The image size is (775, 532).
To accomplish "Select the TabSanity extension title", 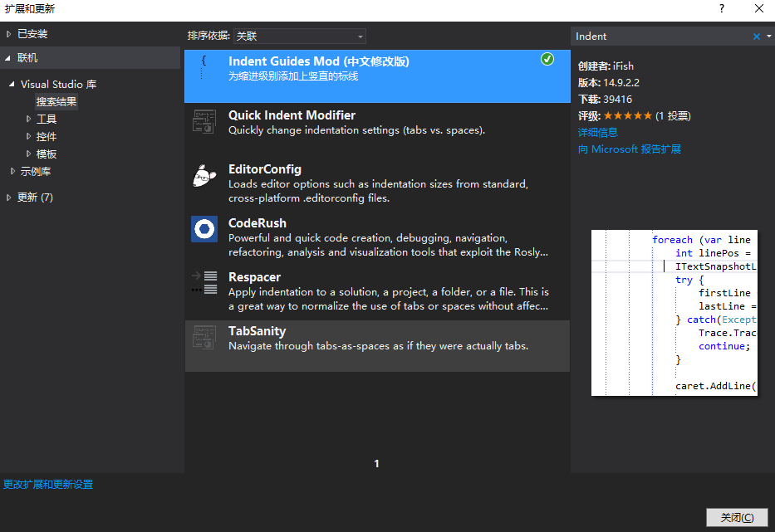I will 257,331.
